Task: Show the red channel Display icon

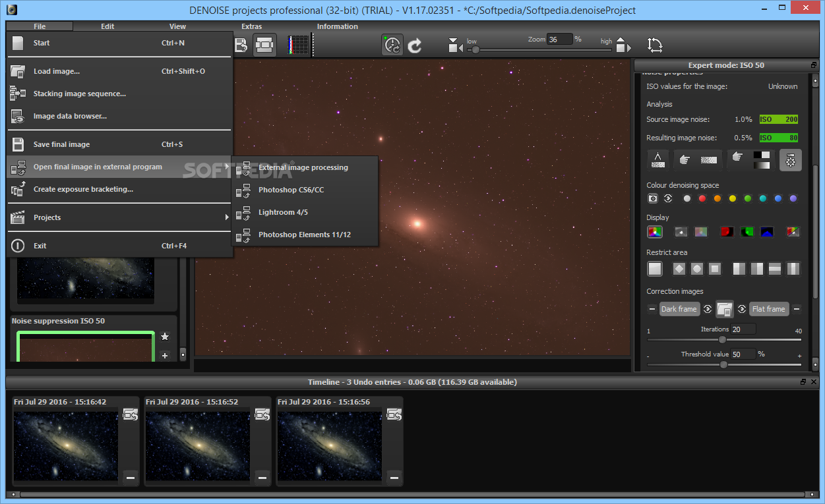Action: point(727,231)
